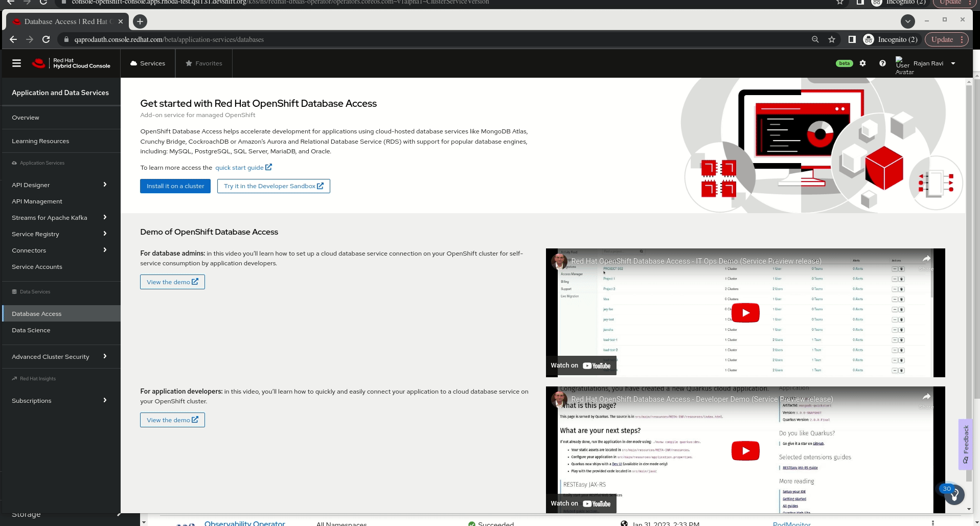Image resolution: width=980 pixels, height=526 pixels.
Task: Watch Developer Demo on YouTube
Action: [581, 504]
